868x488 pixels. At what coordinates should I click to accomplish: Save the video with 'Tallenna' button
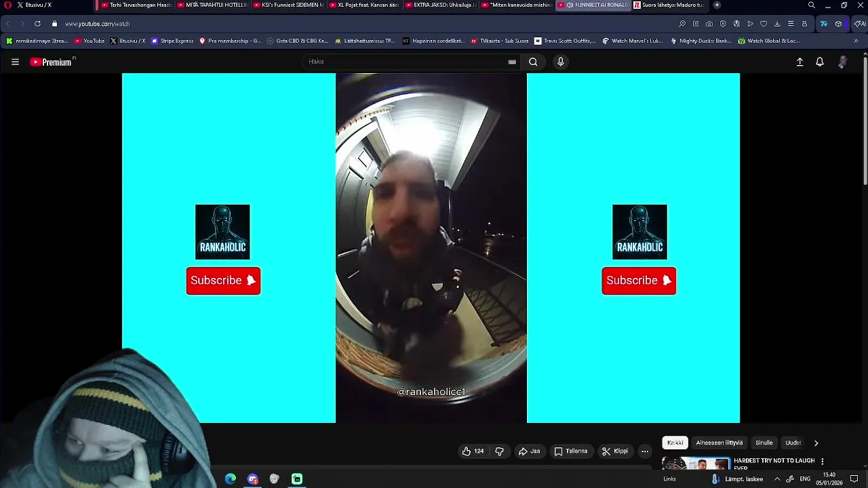570,451
